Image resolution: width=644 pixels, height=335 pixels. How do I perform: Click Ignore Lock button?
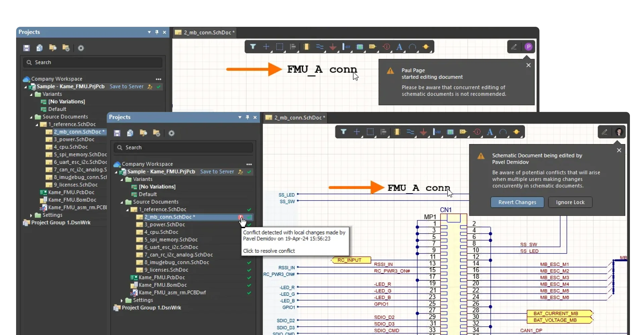tap(570, 202)
